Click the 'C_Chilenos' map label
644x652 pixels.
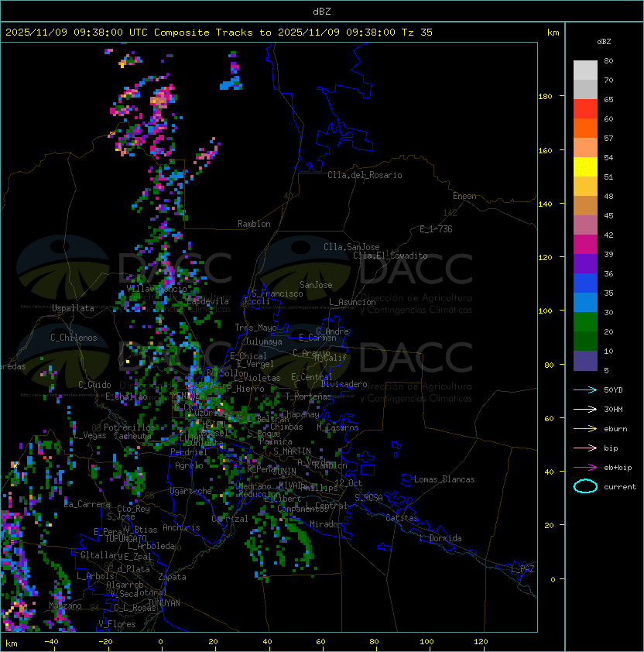74,338
